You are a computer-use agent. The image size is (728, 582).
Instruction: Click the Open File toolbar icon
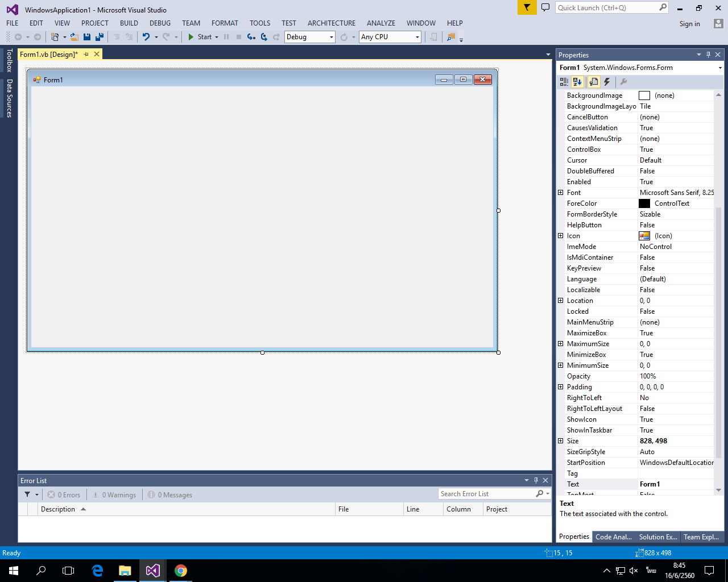(75, 37)
